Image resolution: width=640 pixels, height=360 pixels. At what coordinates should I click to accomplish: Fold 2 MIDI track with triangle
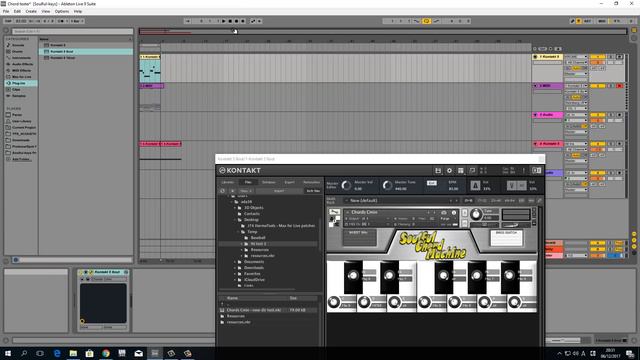tap(535, 86)
